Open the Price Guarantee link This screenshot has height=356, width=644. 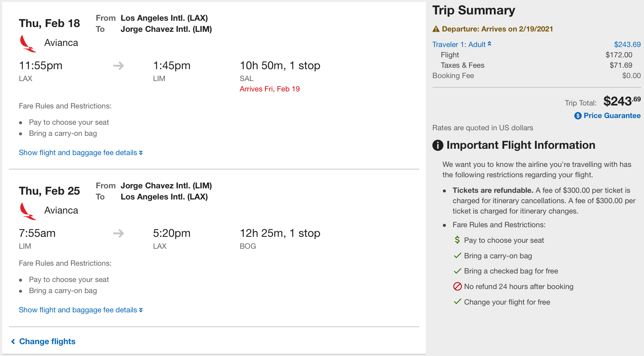(612, 116)
